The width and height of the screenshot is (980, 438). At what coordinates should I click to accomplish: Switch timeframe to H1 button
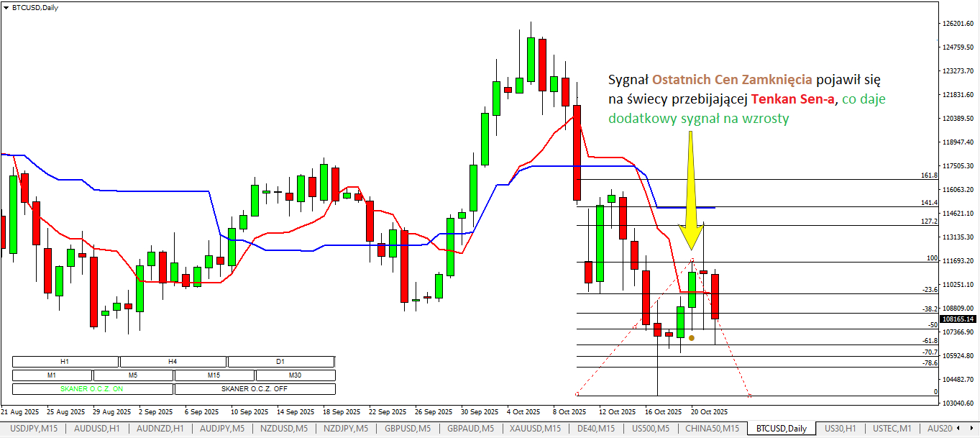coord(65,362)
